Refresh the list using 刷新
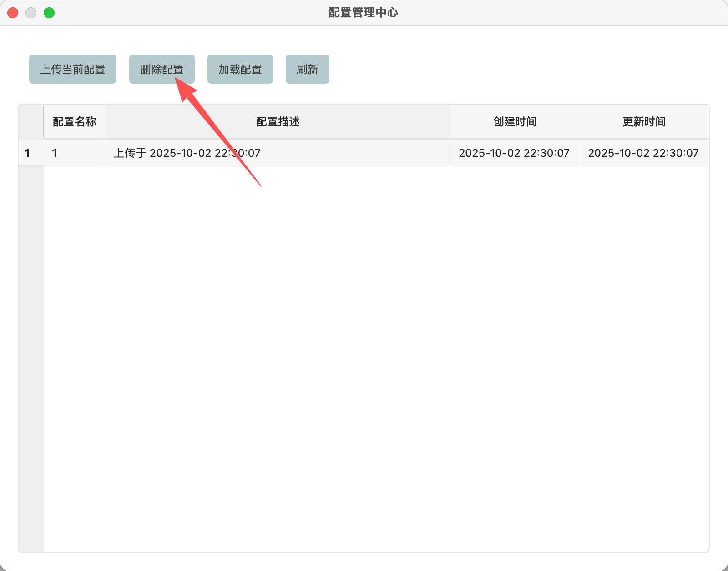 click(307, 69)
